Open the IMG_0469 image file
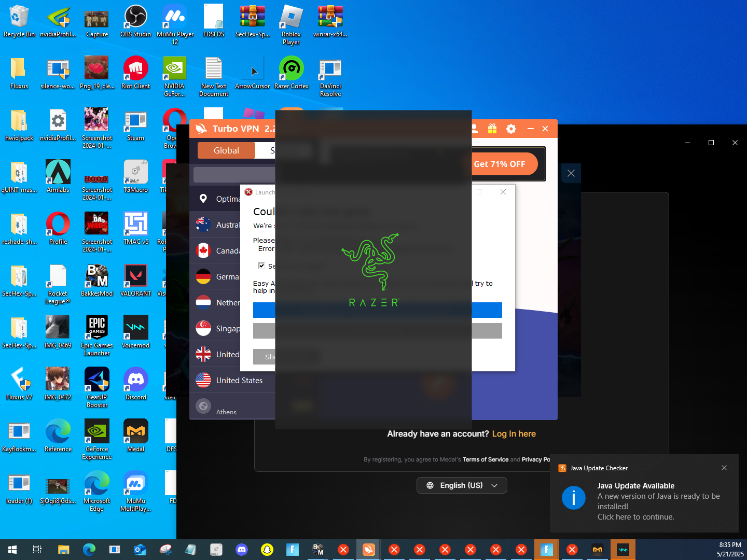The height and width of the screenshot is (560, 747). (x=58, y=332)
